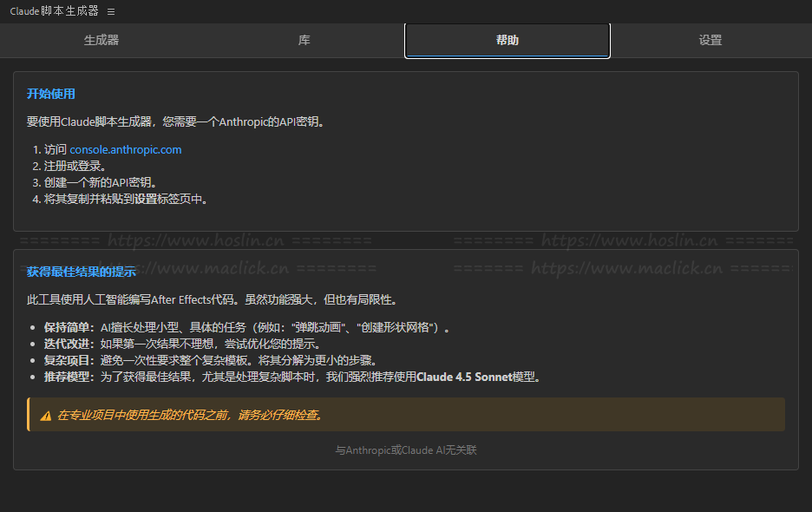Switch to the 生成器 tab
This screenshot has height=512, width=812.
101,40
